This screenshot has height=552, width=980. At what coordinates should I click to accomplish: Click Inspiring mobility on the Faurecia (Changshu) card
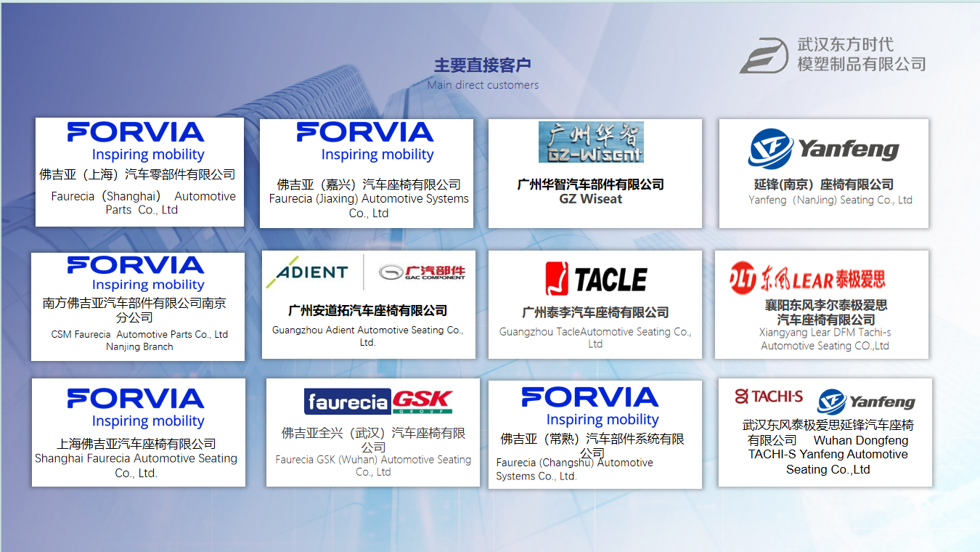[603, 420]
